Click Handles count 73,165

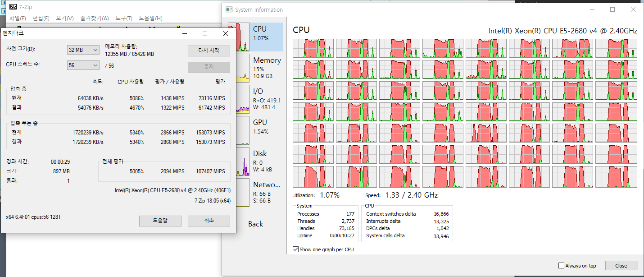(346, 228)
